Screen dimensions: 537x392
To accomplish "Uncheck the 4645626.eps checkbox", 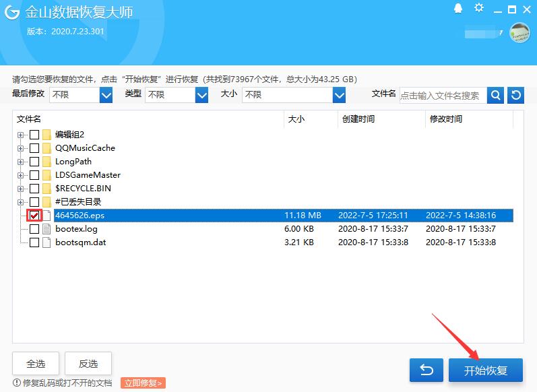I will pyautogui.click(x=34, y=216).
